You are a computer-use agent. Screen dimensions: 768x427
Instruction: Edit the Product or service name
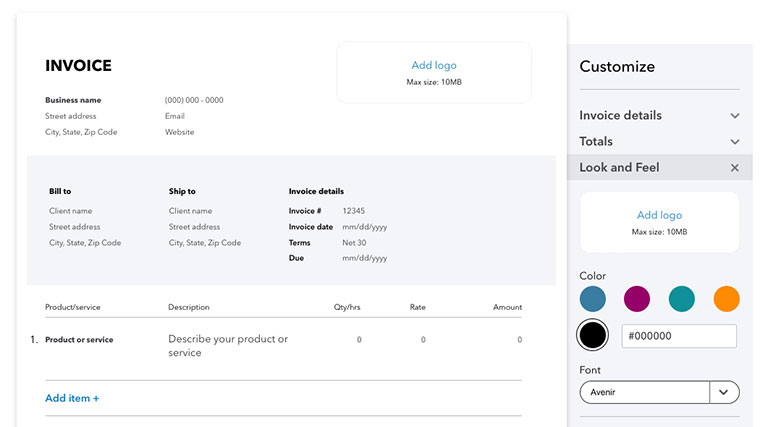coord(79,340)
